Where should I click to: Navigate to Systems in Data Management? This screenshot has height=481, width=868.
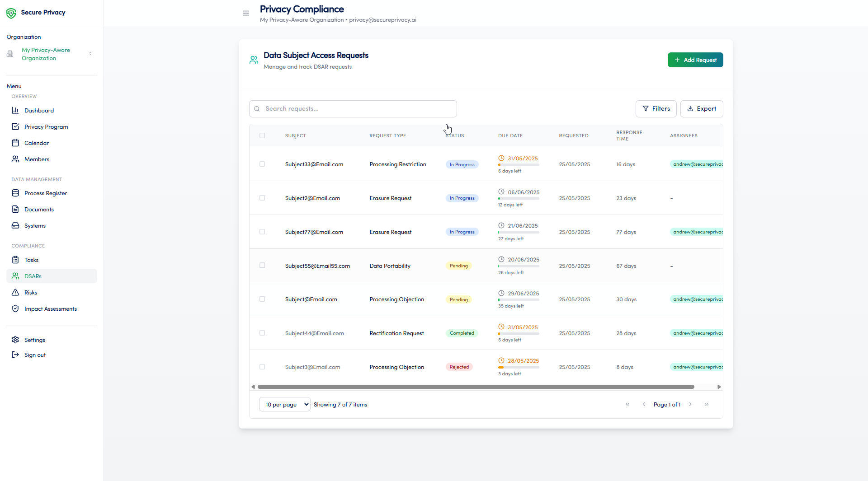(x=35, y=225)
